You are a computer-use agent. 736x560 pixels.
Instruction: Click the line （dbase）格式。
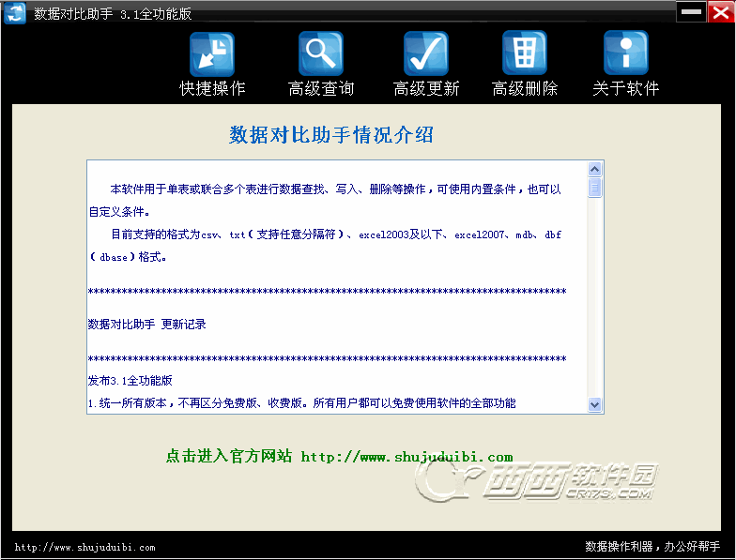coord(128,257)
